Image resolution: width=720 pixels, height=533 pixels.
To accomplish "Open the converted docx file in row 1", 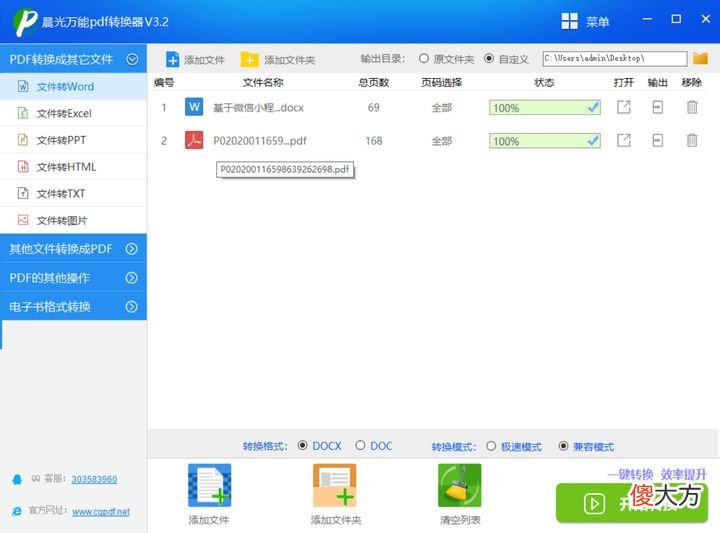I will [x=624, y=107].
